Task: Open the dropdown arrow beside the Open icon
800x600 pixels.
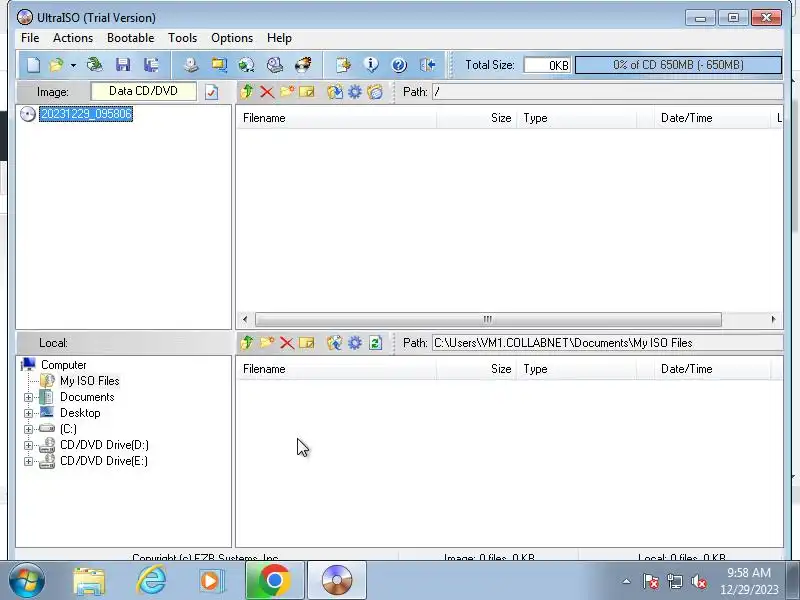Action: [x=73, y=65]
